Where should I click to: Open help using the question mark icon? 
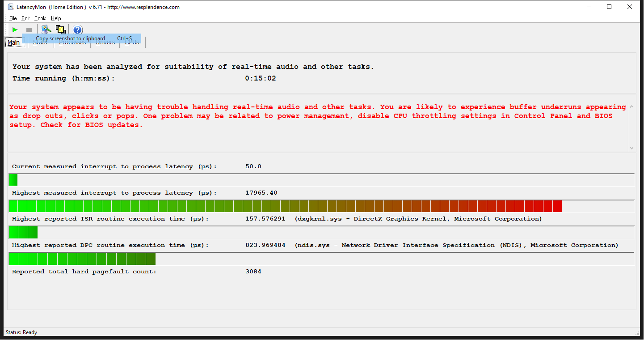77,30
